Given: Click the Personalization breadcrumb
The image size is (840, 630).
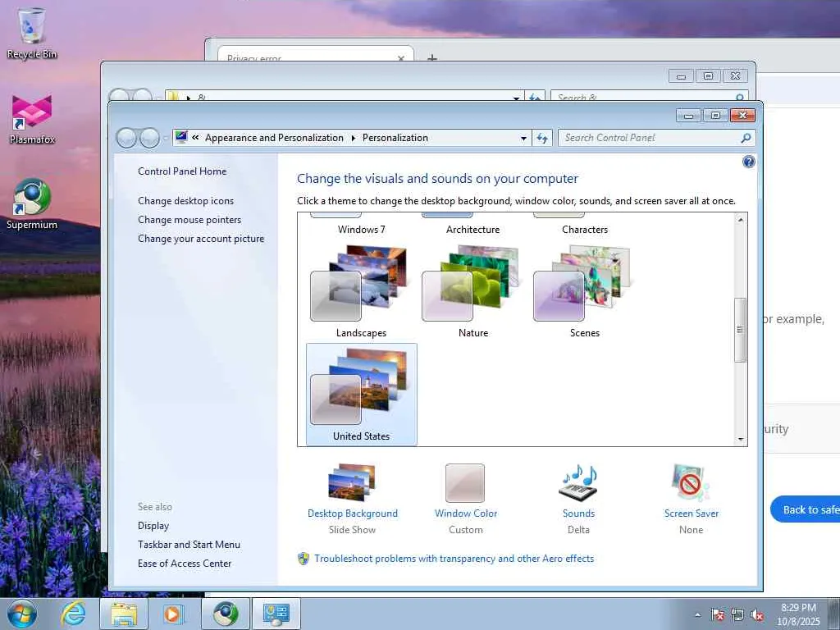Looking at the screenshot, I should (x=395, y=138).
